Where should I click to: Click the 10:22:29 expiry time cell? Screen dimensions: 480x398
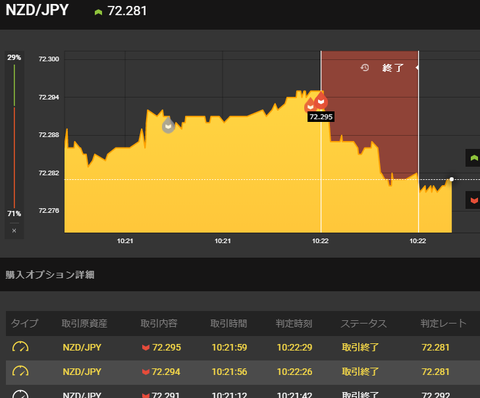[295, 347]
